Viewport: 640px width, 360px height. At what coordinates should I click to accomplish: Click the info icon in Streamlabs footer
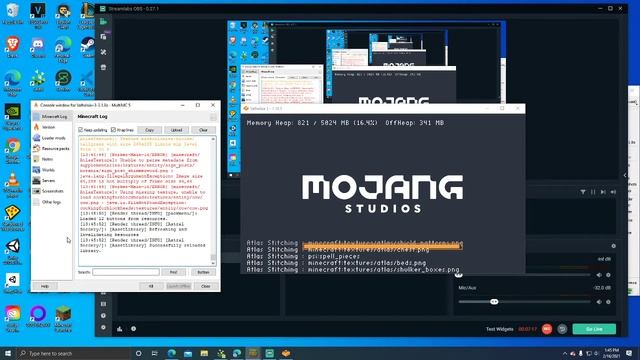(133, 329)
